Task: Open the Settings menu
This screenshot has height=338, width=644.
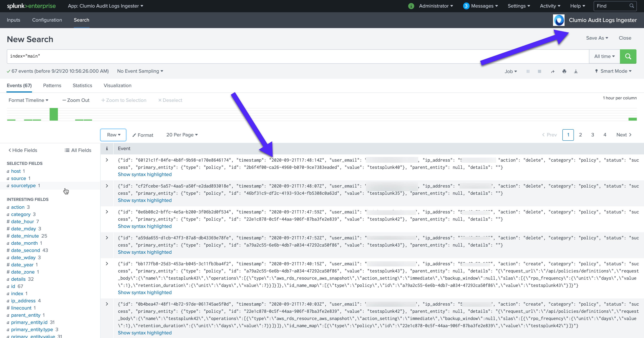Action: point(519,6)
